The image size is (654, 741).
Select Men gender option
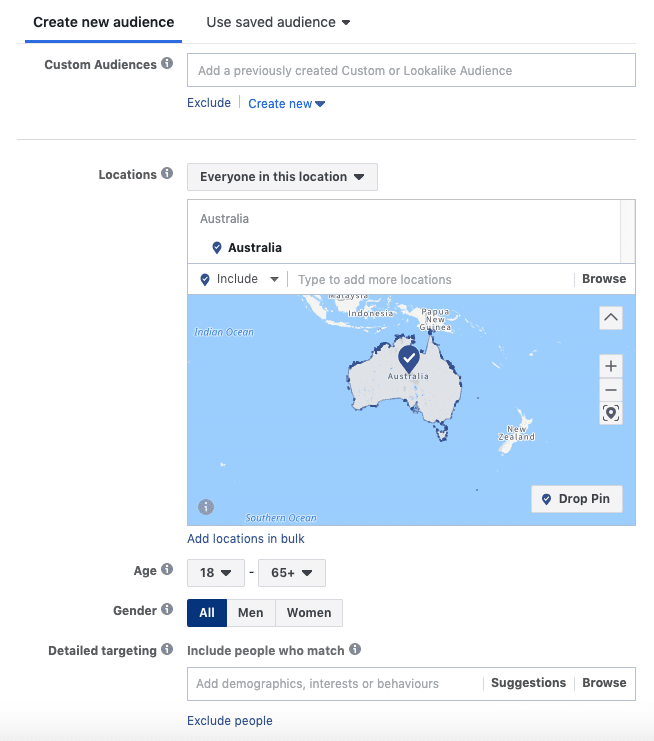tap(251, 613)
